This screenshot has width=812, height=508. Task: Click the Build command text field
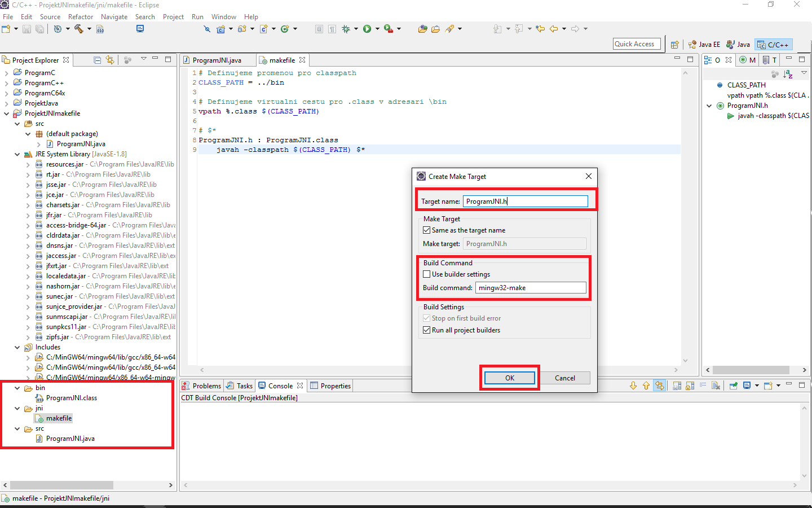[531, 287]
